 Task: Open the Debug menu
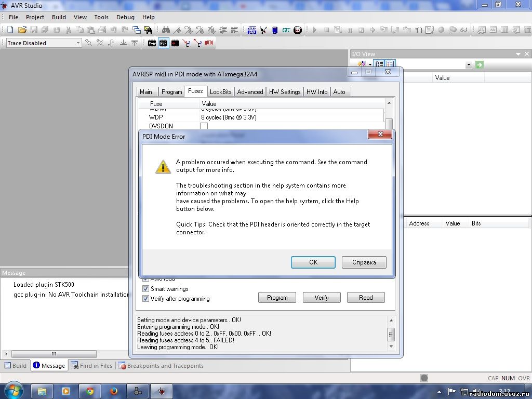point(125,17)
